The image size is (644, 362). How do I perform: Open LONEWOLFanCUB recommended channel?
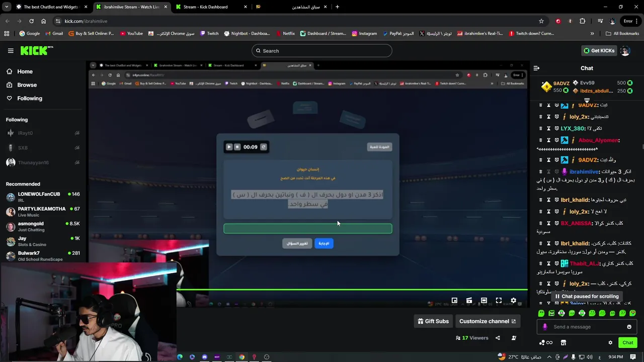[x=43, y=197]
